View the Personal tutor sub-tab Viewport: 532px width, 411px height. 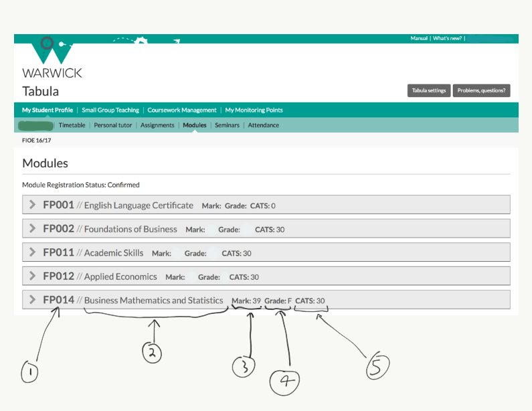point(114,125)
